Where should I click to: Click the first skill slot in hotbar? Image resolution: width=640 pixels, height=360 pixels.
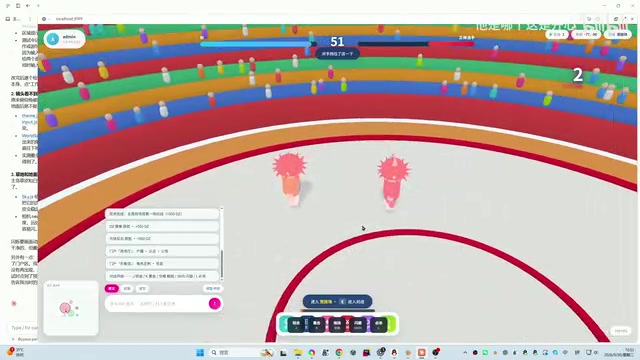(296, 324)
